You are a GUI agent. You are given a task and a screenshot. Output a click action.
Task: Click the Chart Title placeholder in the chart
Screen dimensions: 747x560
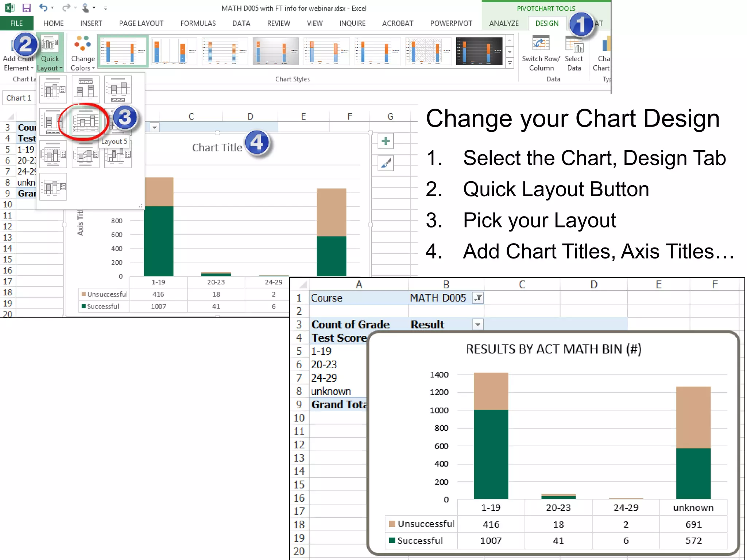[x=217, y=148]
